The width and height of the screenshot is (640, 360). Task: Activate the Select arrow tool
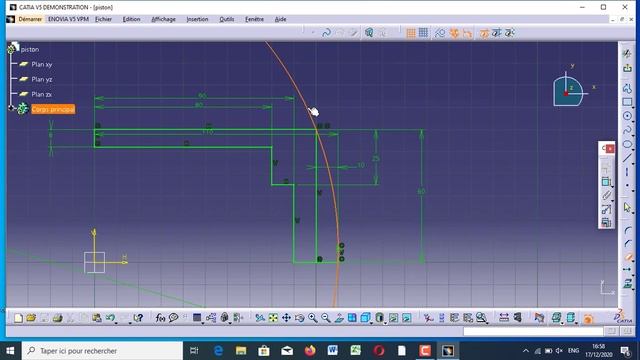click(627, 208)
